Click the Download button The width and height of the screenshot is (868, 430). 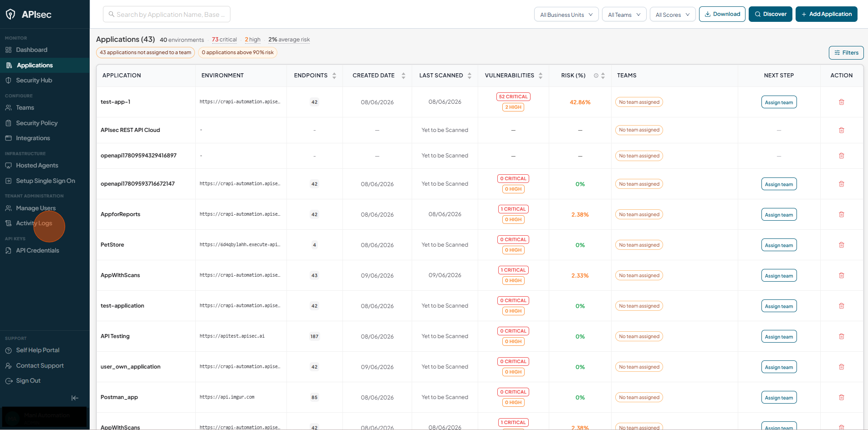click(722, 14)
